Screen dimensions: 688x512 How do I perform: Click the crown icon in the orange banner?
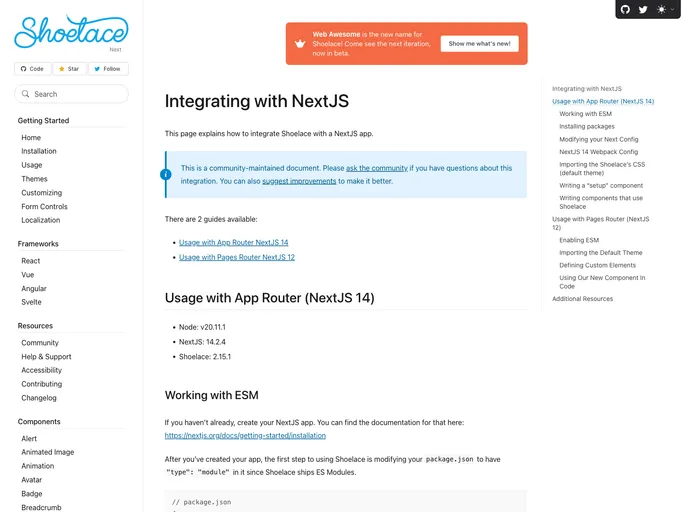pyautogui.click(x=300, y=43)
